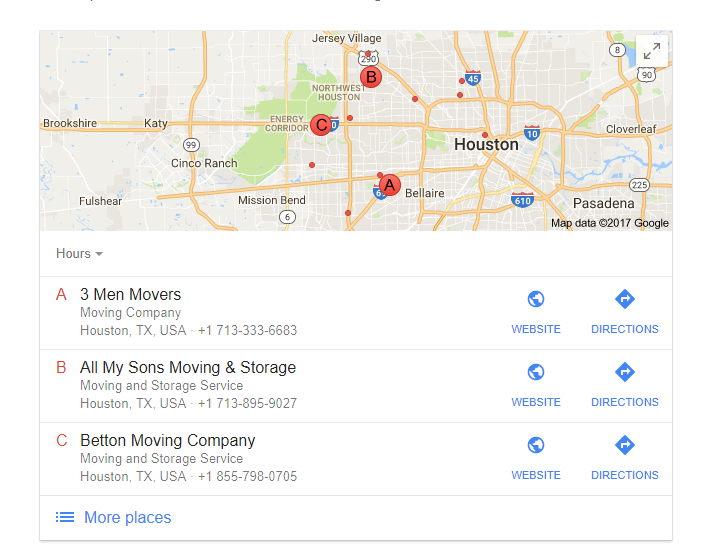Screen dimensions: 706x556
Task: Click map marker C in Energy Corridor
Action: click(x=321, y=125)
